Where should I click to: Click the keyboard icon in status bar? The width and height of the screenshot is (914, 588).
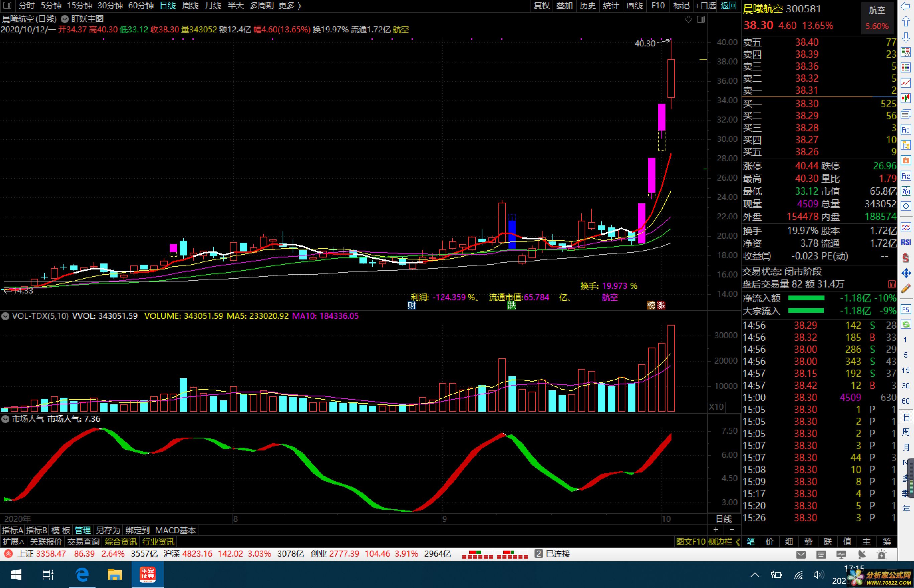[821, 554]
